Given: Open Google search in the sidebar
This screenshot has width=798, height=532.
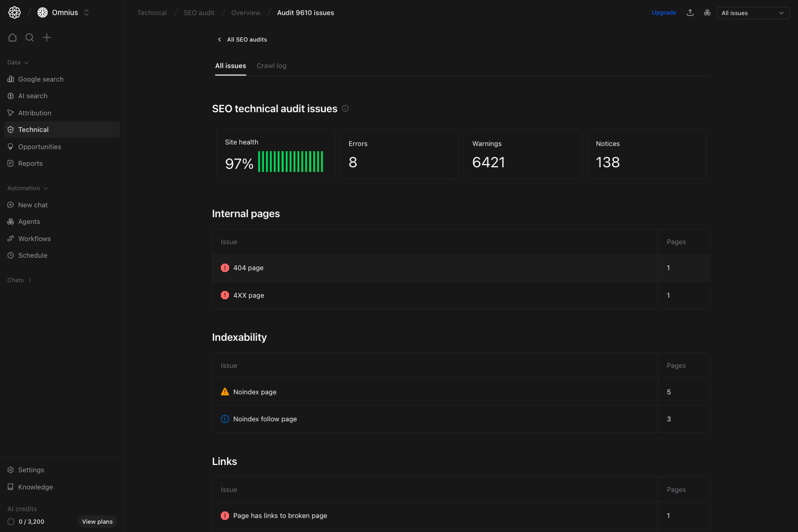Looking at the screenshot, I should 41,79.
